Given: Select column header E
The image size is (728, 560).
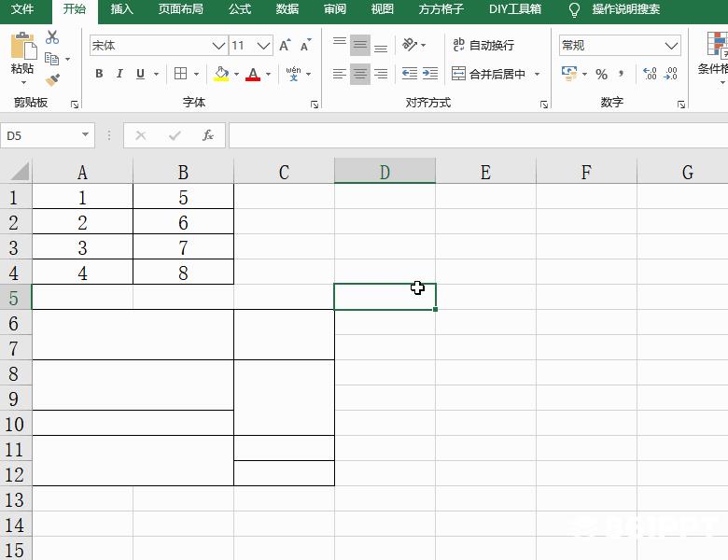Looking at the screenshot, I should [485, 172].
